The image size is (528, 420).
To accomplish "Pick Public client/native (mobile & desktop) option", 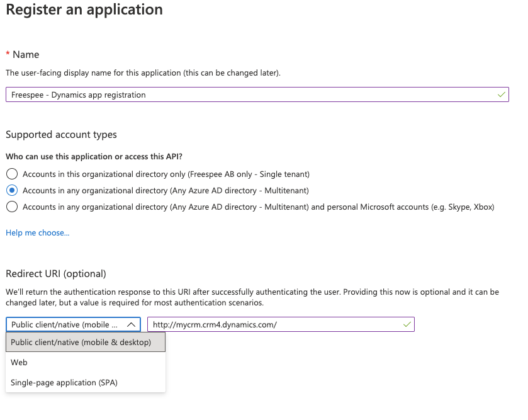I will [x=86, y=342].
